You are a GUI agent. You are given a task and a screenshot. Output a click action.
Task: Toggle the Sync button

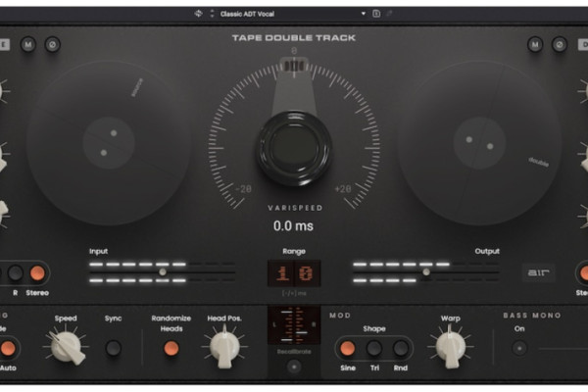point(113,348)
